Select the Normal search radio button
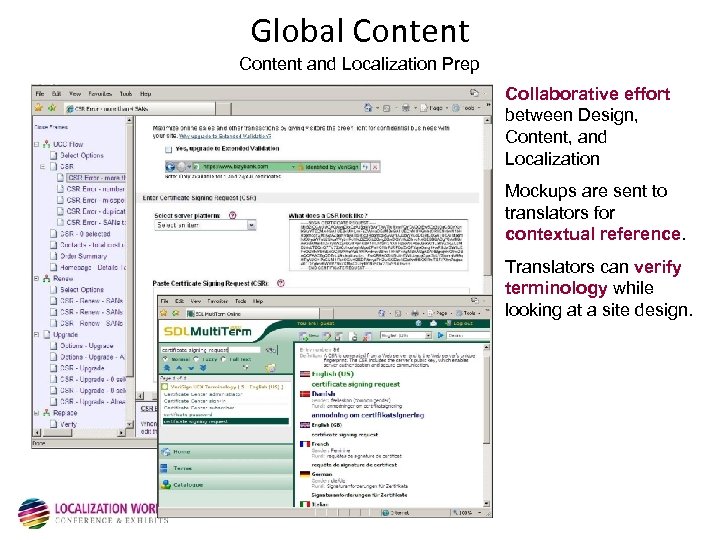 [x=165, y=359]
